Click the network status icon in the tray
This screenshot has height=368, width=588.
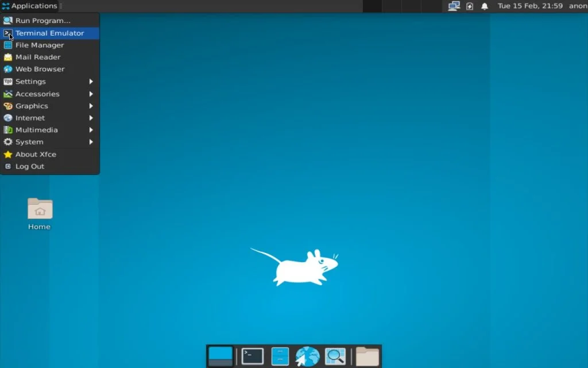(x=454, y=6)
